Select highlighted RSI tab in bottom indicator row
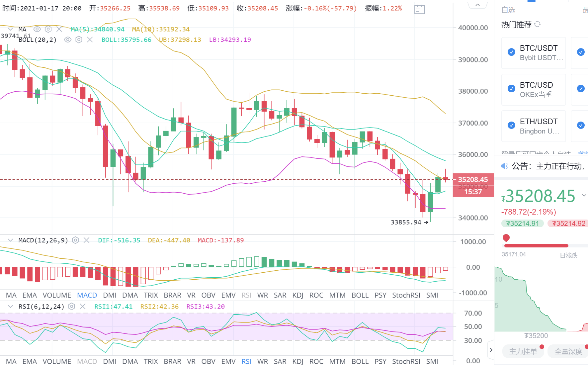This screenshot has height=365, width=588. [246, 361]
